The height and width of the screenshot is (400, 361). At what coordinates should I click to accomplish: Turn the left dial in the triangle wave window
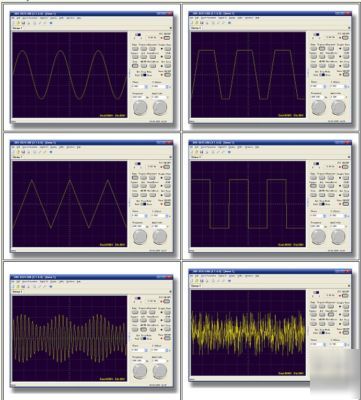(x=140, y=237)
